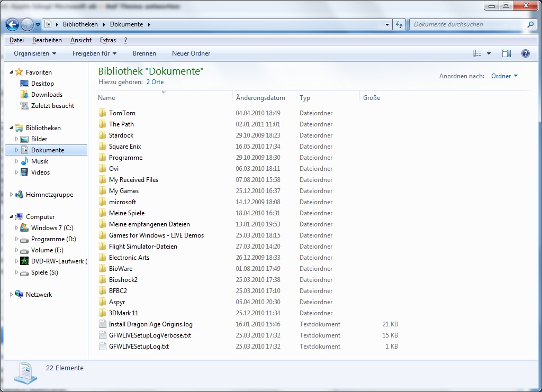Open the ? help menu
The image size is (542, 392).
pyautogui.click(x=126, y=40)
